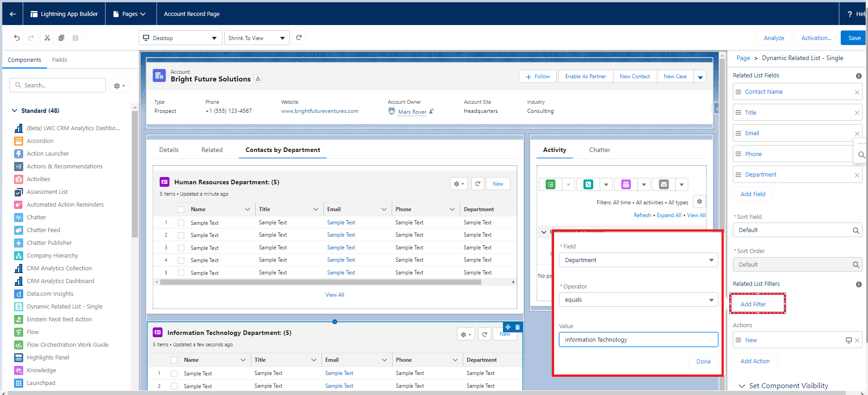The image size is (868, 395).
Task: Click the Activation button
Action: 816,38
